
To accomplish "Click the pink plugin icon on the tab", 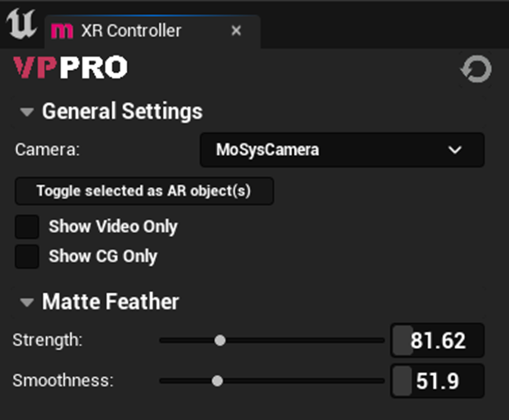I will click(62, 31).
